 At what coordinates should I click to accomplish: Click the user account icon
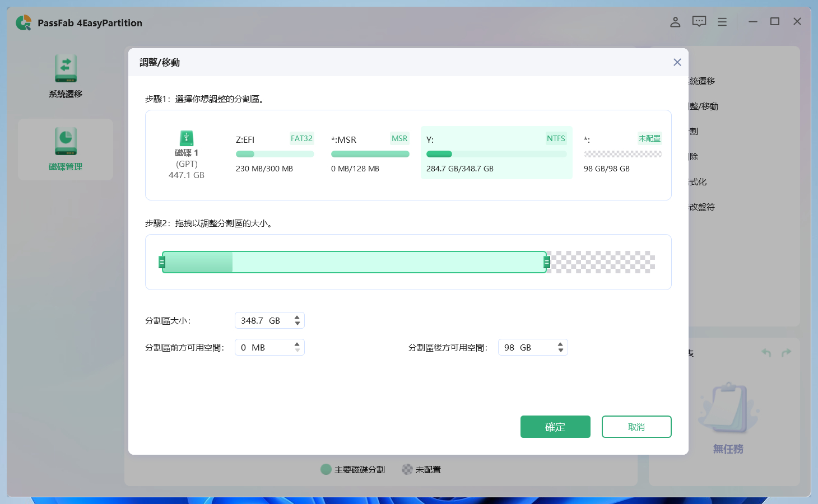coord(675,22)
